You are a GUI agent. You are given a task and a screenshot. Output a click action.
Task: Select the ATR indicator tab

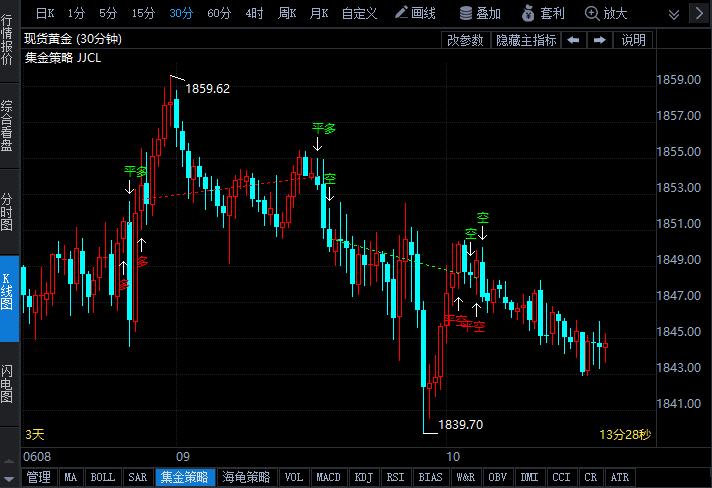(x=620, y=478)
